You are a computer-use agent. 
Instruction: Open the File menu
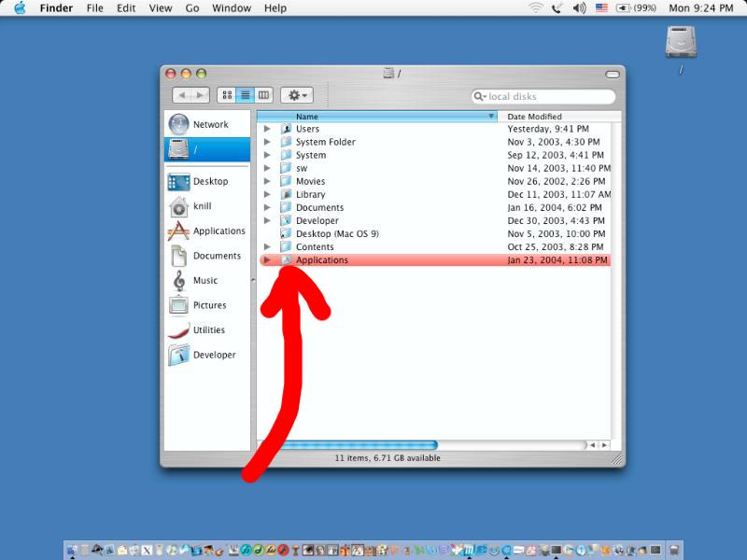(x=95, y=8)
